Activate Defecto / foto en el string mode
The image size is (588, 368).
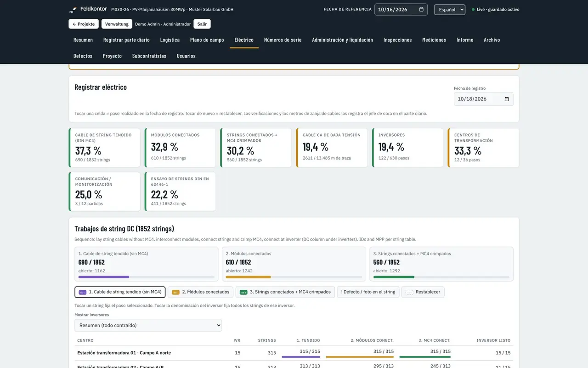click(x=368, y=292)
